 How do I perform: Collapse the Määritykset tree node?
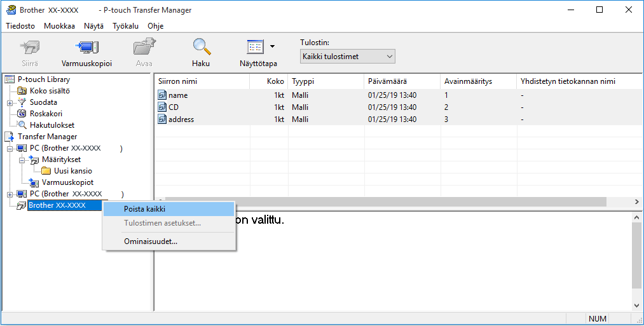22,160
